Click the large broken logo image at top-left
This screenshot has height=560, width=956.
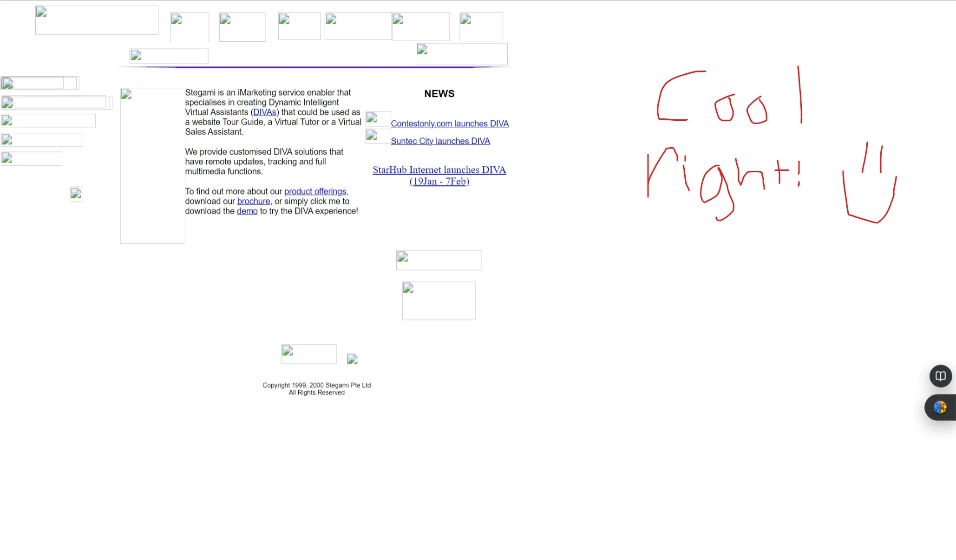click(97, 20)
